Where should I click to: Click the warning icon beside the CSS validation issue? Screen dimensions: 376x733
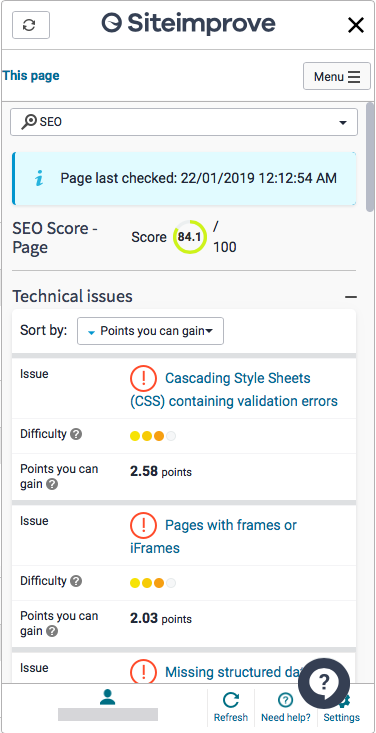coord(143,378)
